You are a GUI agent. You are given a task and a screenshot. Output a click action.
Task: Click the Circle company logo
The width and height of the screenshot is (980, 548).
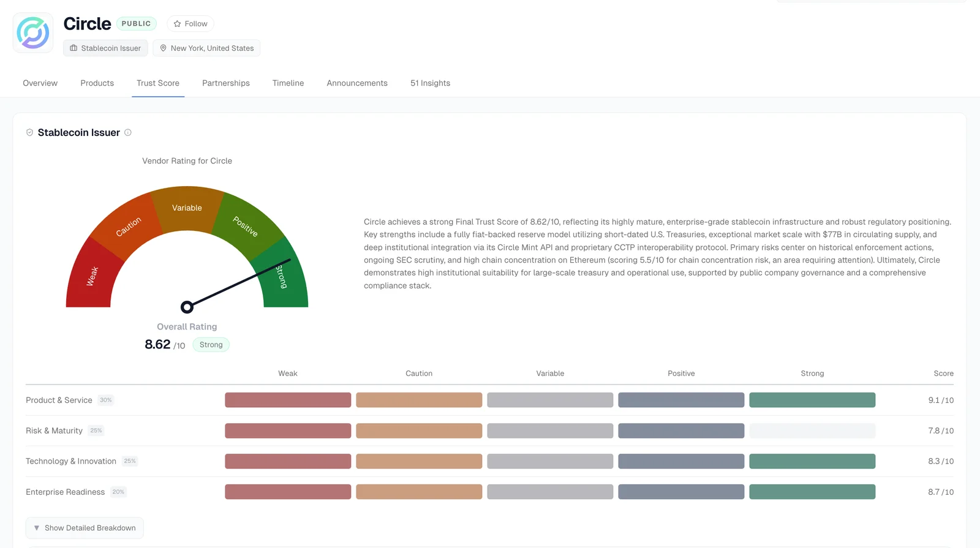click(x=33, y=32)
